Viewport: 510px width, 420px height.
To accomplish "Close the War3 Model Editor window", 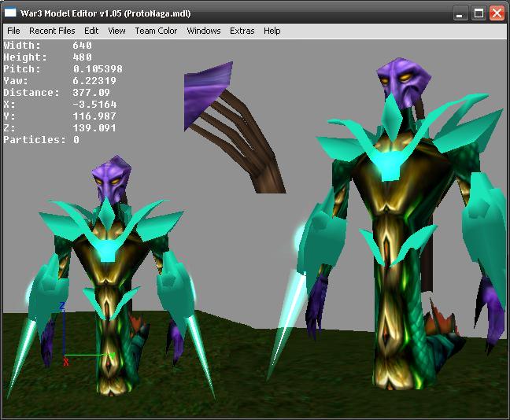I will click(x=497, y=13).
